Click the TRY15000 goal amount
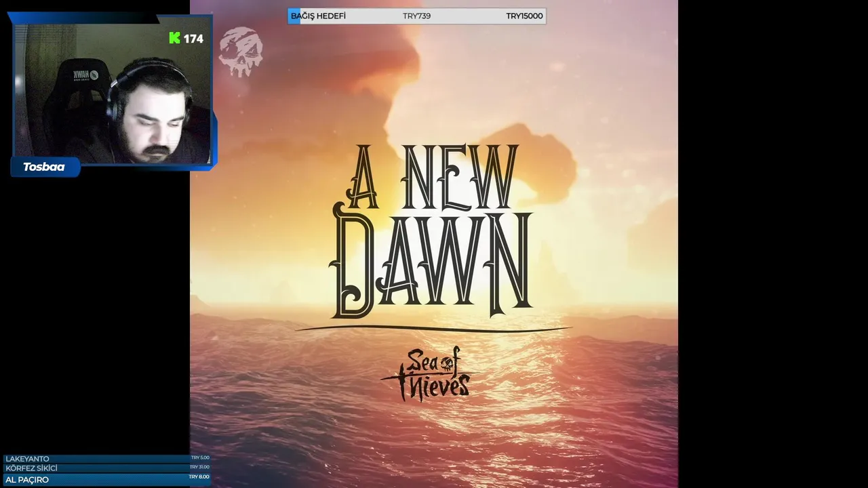The height and width of the screenshot is (488, 868). pyautogui.click(x=524, y=16)
